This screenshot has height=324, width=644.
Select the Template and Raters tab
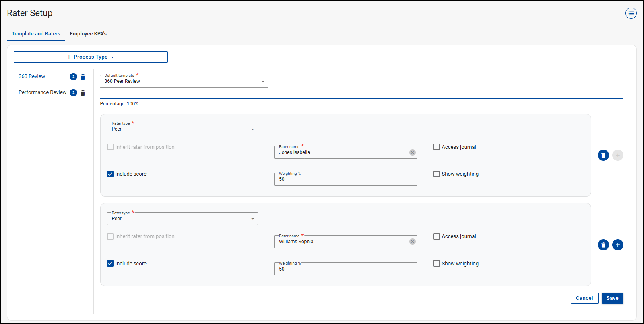pyautogui.click(x=36, y=34)
